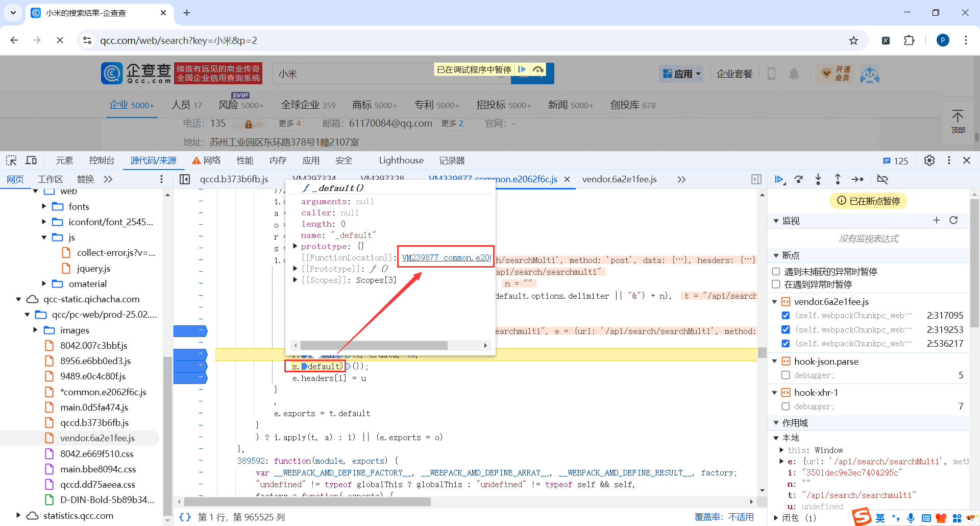980x526 pixels.
Task: Deactivate all breakpoints icon
Action: 883,179
